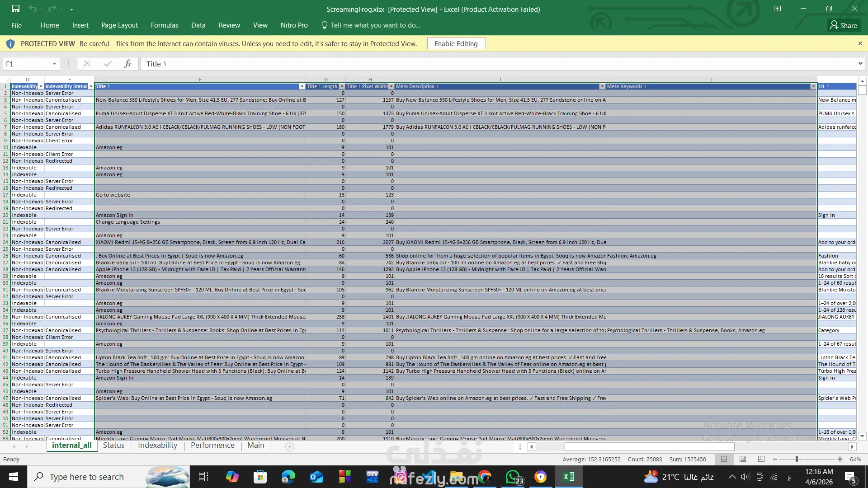
Task: Open the Customize Quick Access Toolbar arrow
Action: tap(71, 9)
